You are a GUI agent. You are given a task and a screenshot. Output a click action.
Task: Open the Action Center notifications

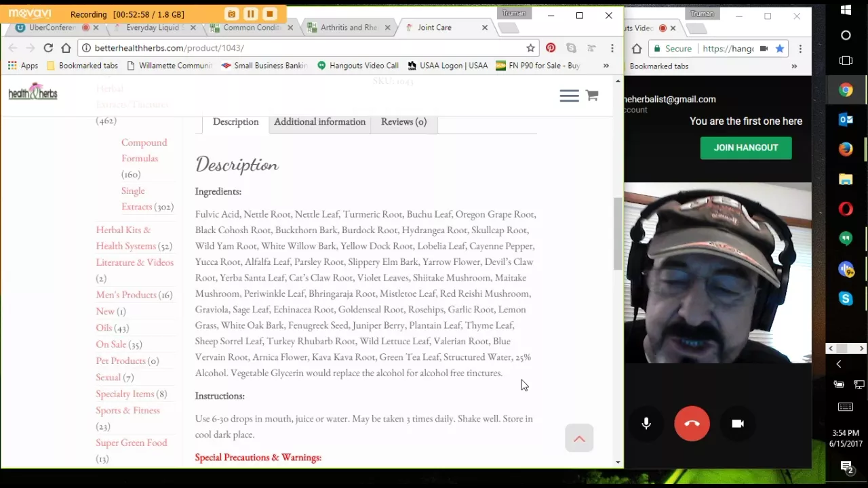846,467
